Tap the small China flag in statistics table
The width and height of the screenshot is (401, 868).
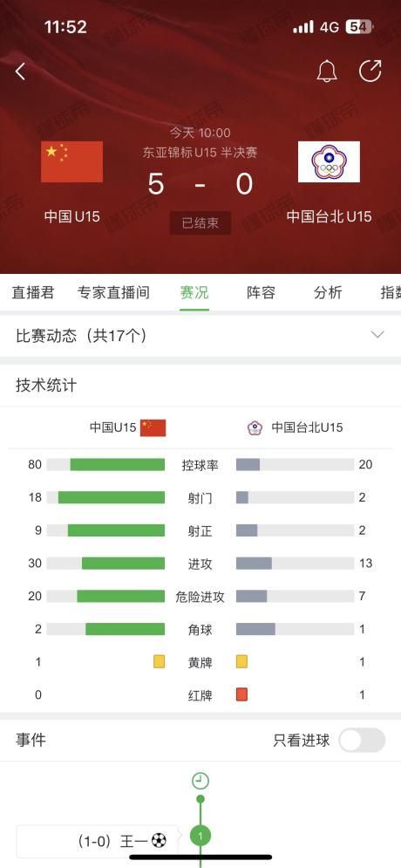153,428
